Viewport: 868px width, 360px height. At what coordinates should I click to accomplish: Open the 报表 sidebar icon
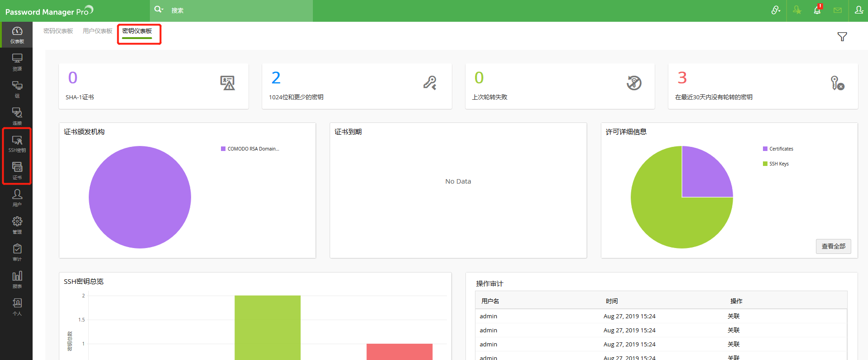coord(17,279)
